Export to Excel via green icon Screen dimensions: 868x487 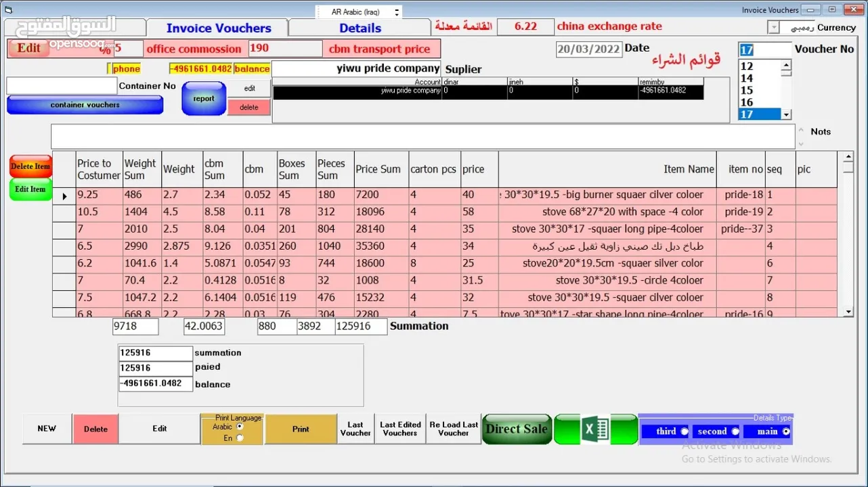[596, 430]
